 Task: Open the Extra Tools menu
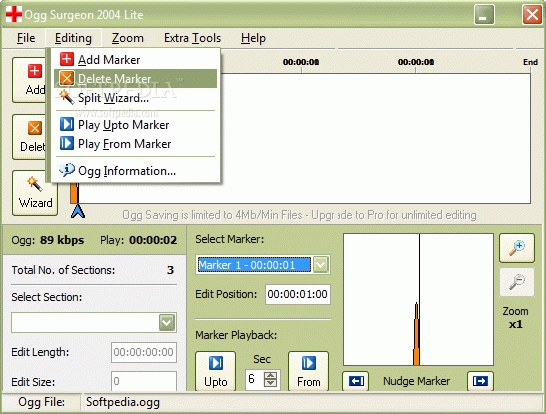pos(192,38)
